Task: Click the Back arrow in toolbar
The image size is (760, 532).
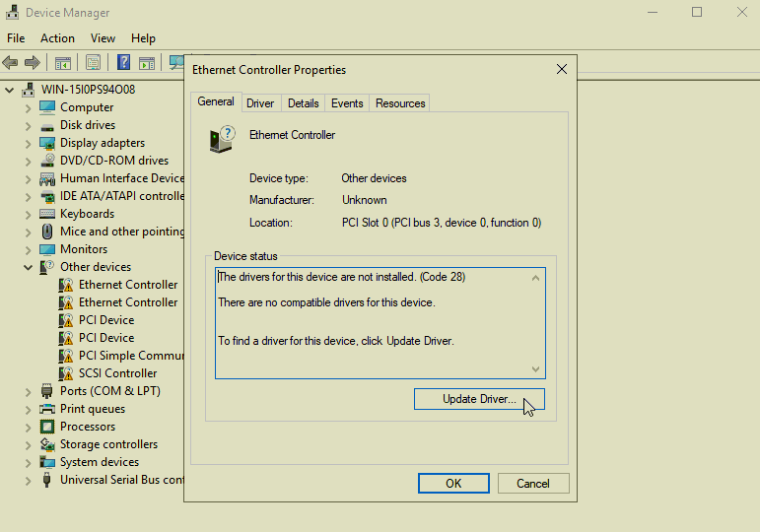Action: tap(11, 63)
